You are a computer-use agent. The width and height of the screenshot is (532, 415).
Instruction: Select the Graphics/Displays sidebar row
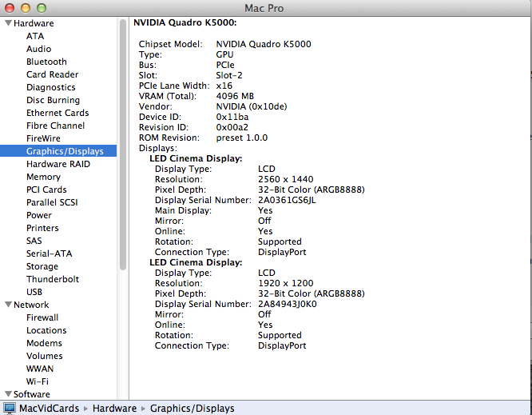[58, 151]
